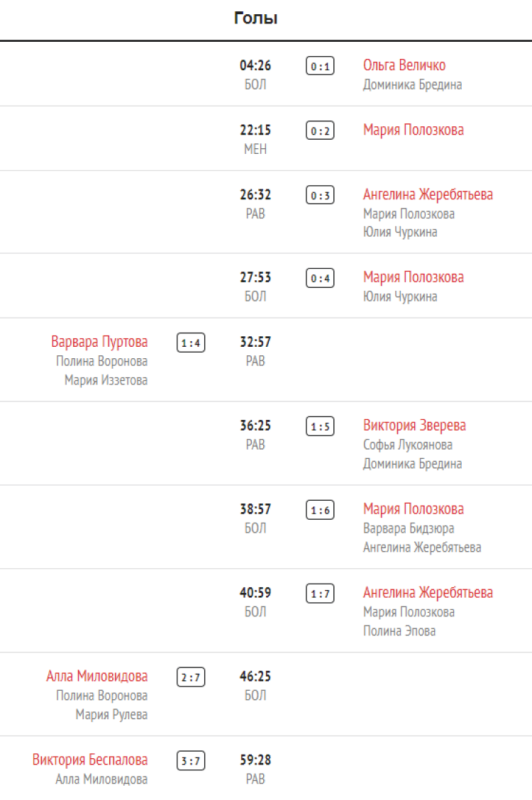Click the 0:2 score badge
The height and width of the screenshot is (800, 532).
[x=320, y=131]
